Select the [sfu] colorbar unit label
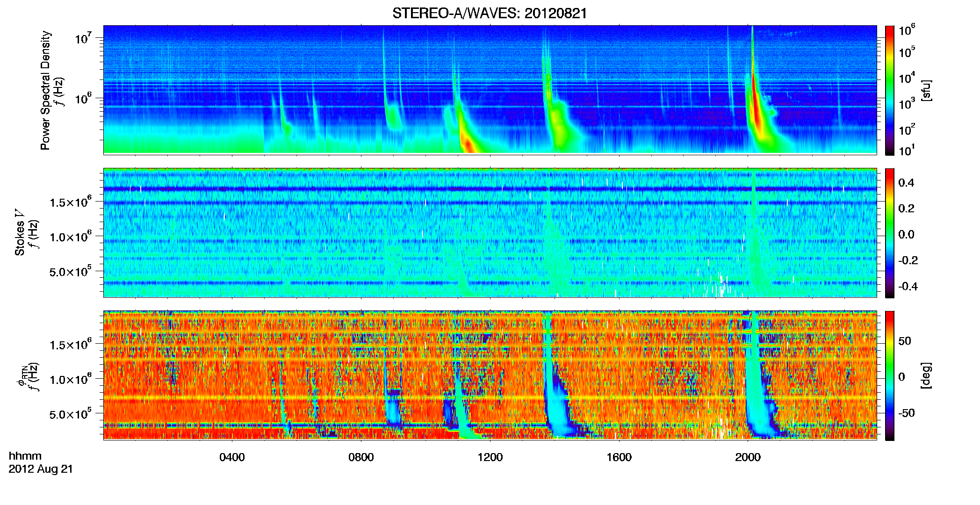This screenshot has width=980, height=505. coord(926,90)
